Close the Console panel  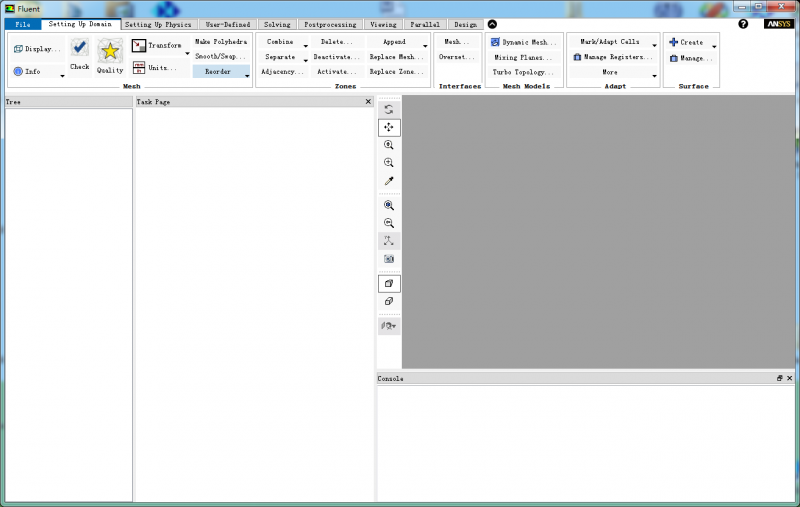tap(789, 378)
